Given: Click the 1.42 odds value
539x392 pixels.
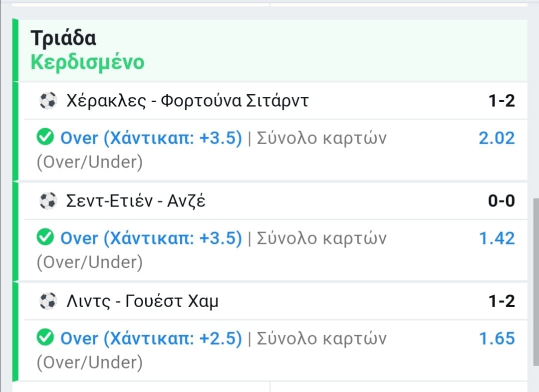Looking at the screenshot, I should (496, 238).
